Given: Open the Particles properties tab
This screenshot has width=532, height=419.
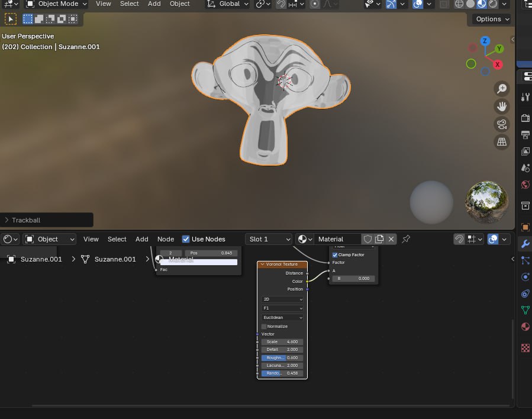Looking at the screenshot, I should tap(525, 260).
